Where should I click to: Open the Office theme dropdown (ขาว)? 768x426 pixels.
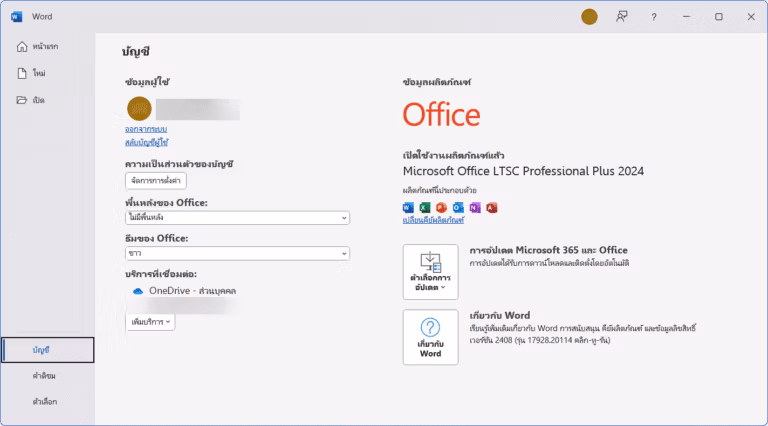pos(238,253)
